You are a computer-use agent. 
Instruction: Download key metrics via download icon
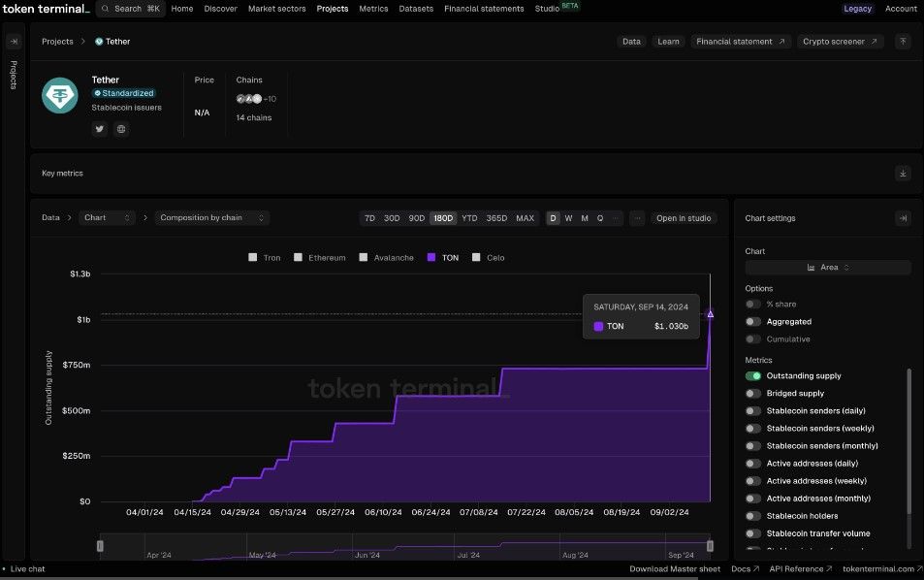tap(903, 174)
